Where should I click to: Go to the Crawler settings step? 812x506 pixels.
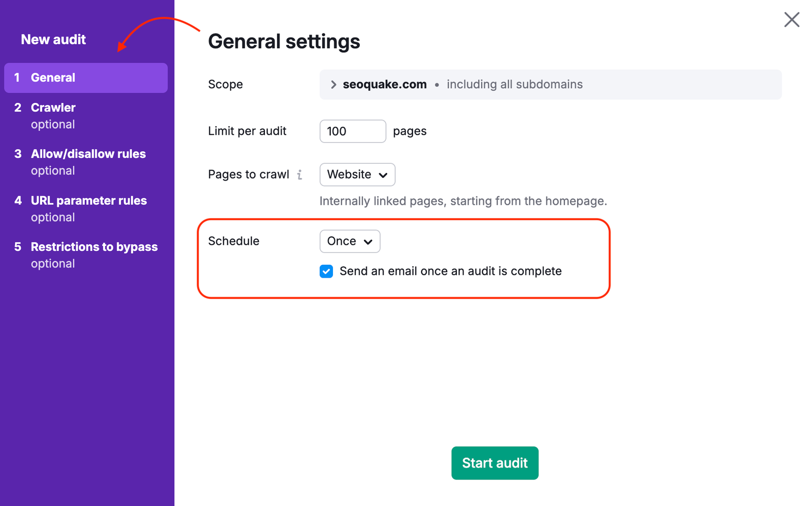pos(53,107)
